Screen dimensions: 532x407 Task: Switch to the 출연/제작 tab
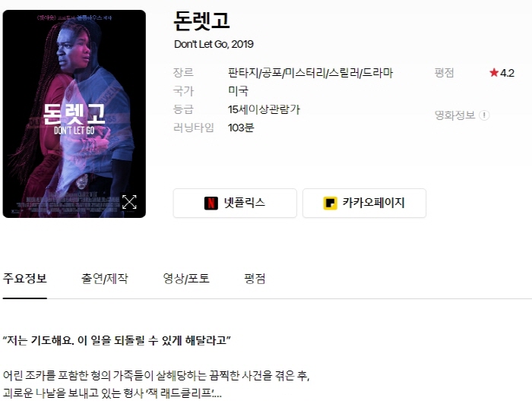[x=105, y=279]
